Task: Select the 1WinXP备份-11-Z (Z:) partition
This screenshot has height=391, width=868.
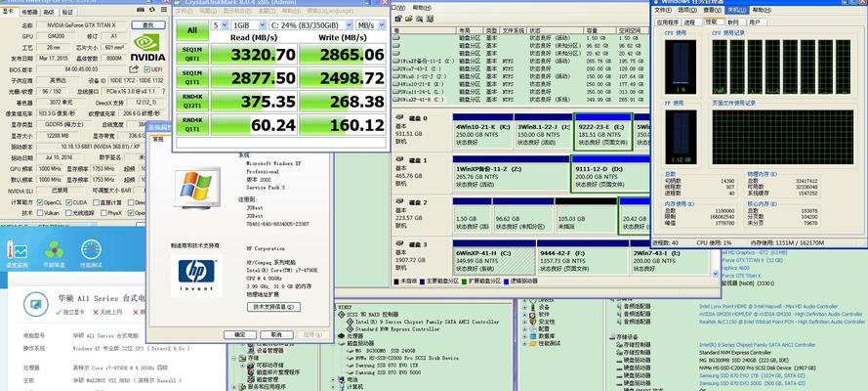Action: (x=511, y=173)
